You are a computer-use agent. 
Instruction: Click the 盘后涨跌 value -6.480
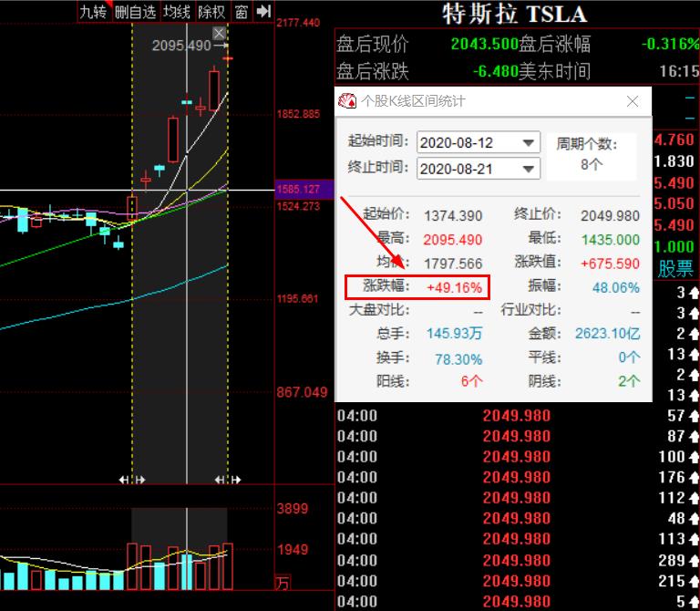495,71
